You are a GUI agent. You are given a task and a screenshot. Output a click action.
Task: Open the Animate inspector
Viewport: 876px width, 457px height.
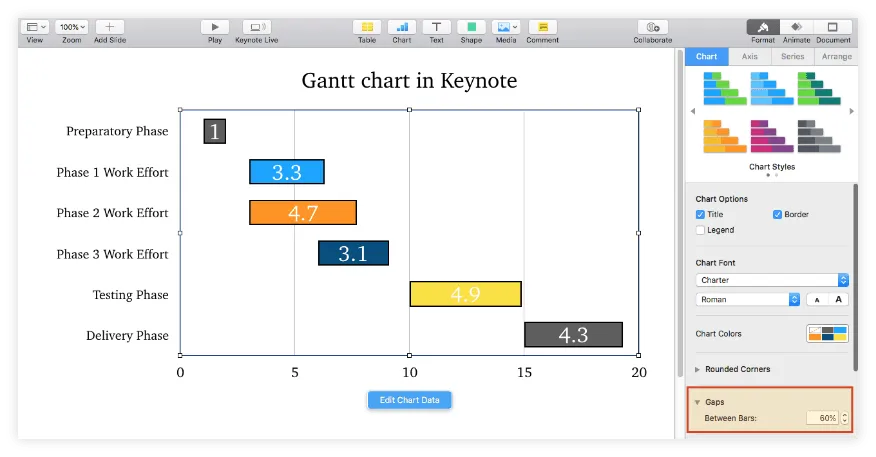tap(796, 27)
